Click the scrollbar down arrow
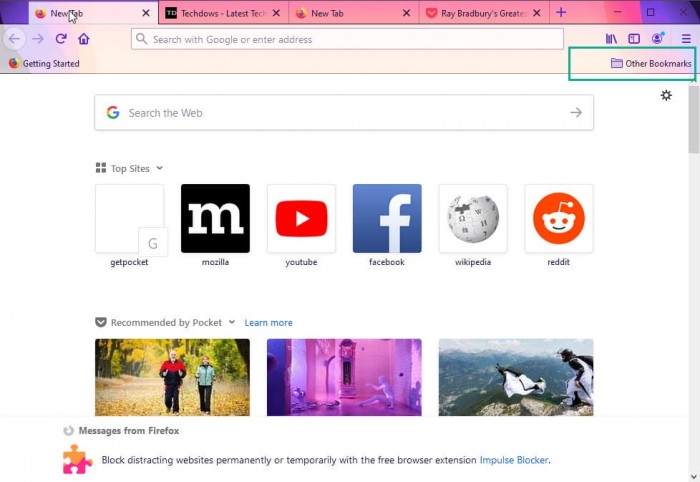 [x=694, y=477]
